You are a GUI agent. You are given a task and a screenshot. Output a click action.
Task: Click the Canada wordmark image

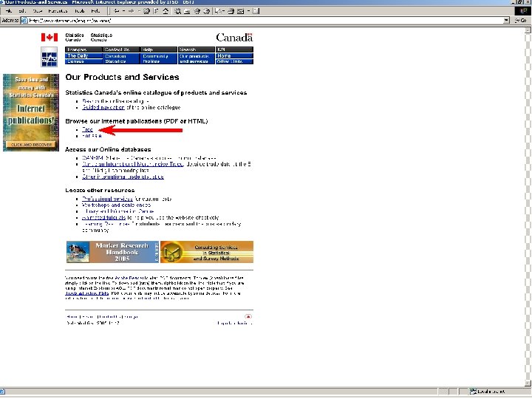pos(234,38)
